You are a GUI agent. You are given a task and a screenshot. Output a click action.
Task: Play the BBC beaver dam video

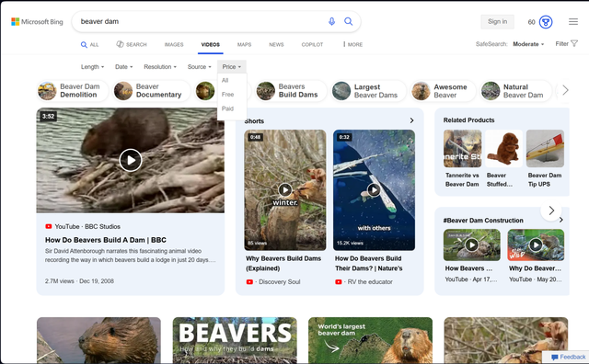[x=131, y=160]
